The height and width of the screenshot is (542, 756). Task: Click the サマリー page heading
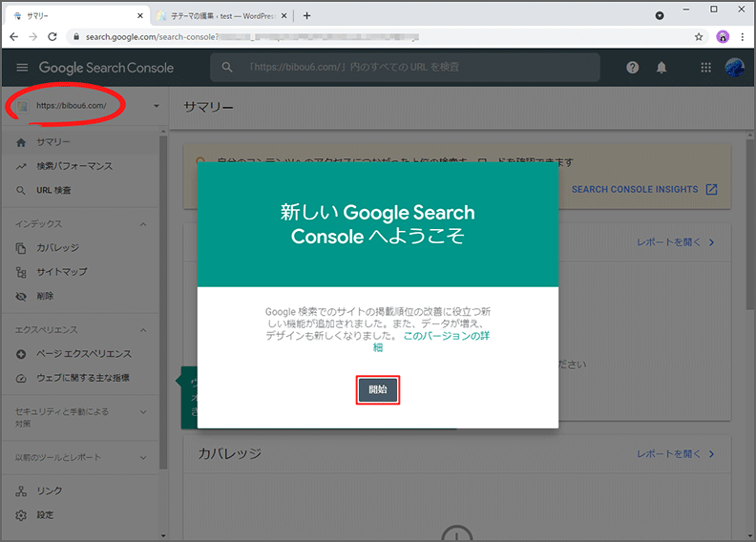coord(208,107)
